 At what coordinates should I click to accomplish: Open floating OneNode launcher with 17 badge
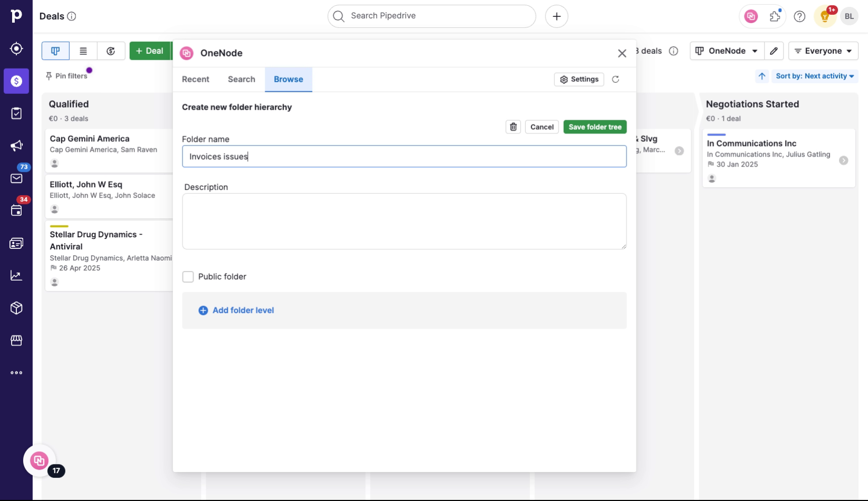(40, 461)
